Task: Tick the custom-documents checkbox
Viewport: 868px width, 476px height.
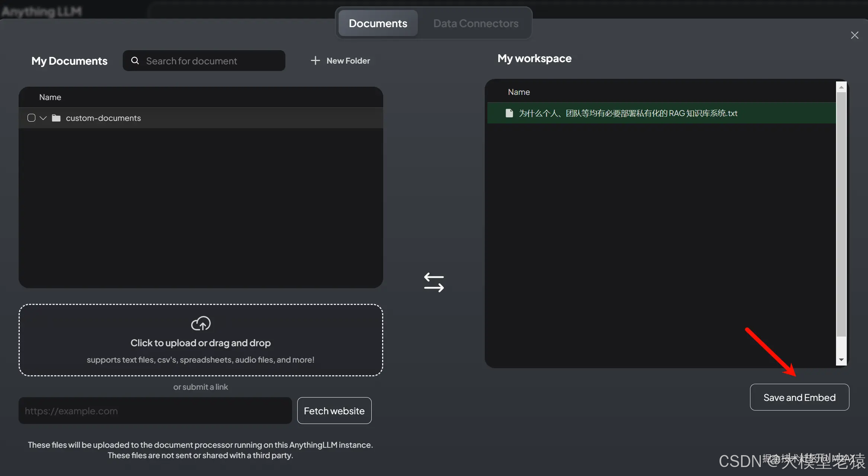Action: tap(31, 118)
